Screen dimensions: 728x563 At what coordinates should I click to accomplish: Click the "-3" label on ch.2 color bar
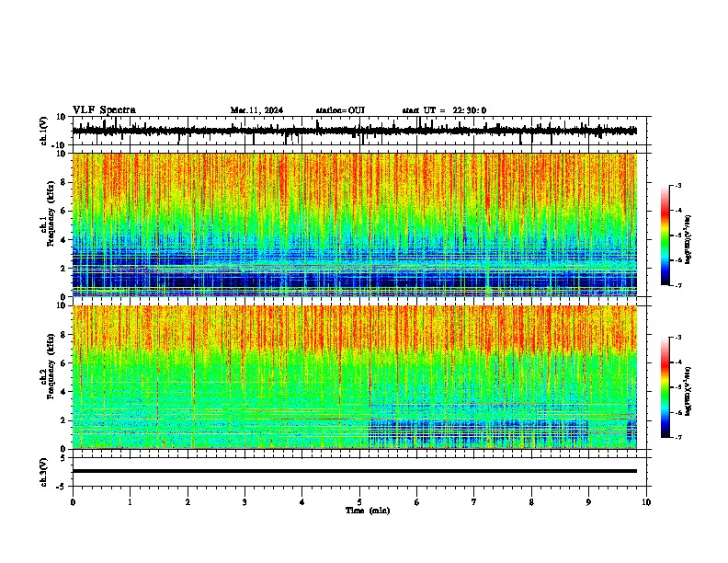pyautogui.click(x=677, y=338)
